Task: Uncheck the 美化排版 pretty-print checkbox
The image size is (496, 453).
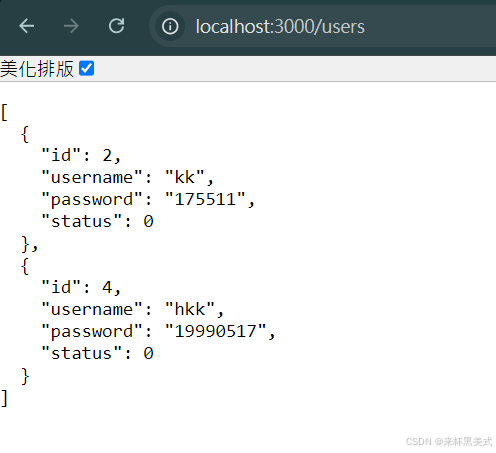Action: (x=87, y=68)
